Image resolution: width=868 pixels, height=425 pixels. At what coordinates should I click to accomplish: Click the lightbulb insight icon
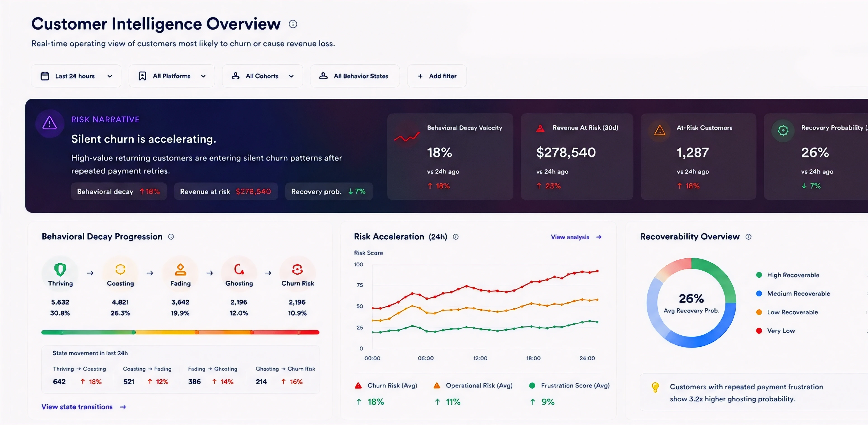coord(655,387)
